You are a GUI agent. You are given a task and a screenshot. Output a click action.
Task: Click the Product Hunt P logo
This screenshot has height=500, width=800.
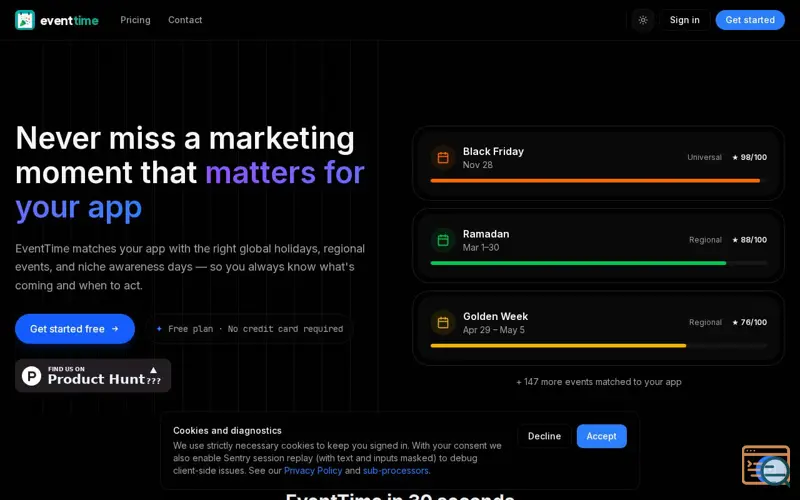[32, 376]
